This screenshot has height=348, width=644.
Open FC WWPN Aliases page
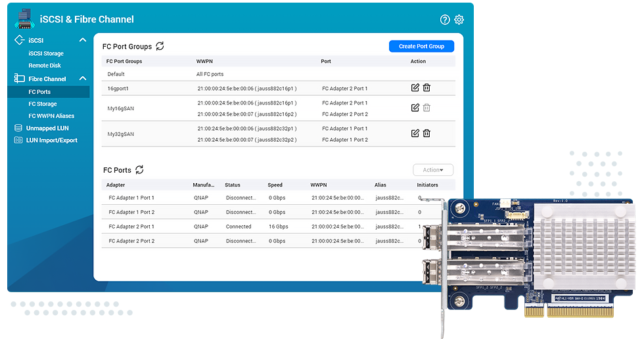point(51,116)
